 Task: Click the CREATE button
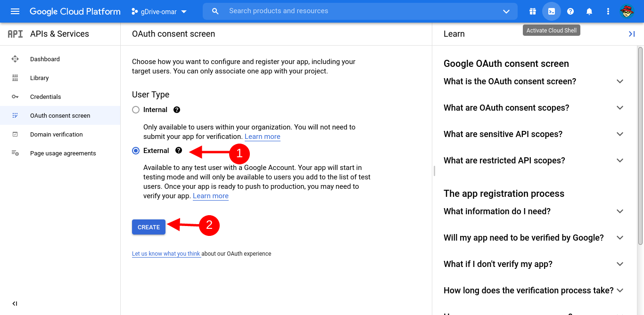[149, 226]
